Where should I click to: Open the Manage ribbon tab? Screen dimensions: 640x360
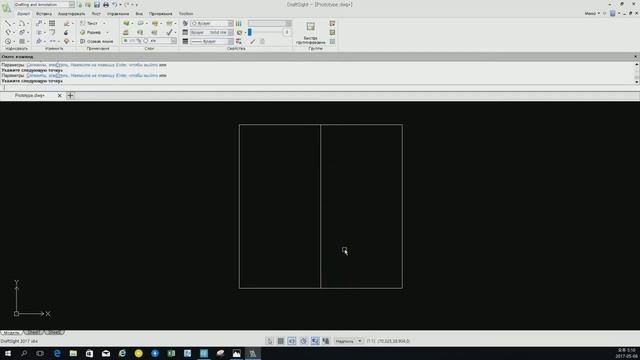coord(118,13)
